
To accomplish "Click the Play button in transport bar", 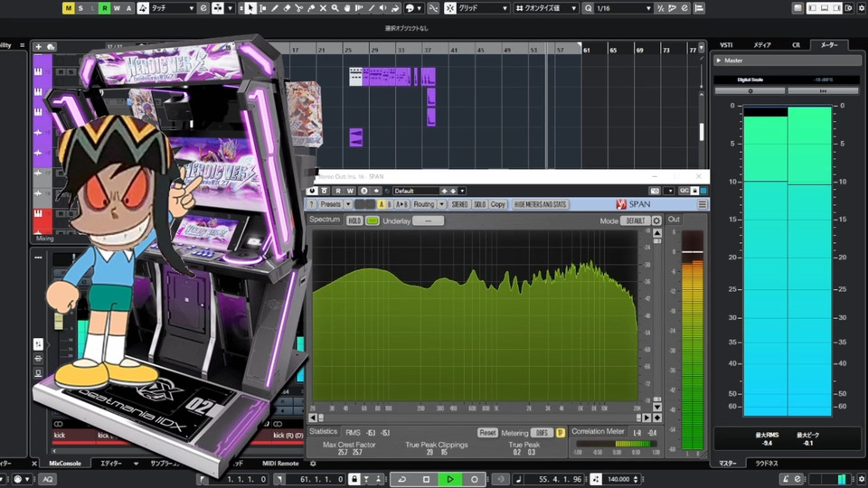I will point(449,479).
